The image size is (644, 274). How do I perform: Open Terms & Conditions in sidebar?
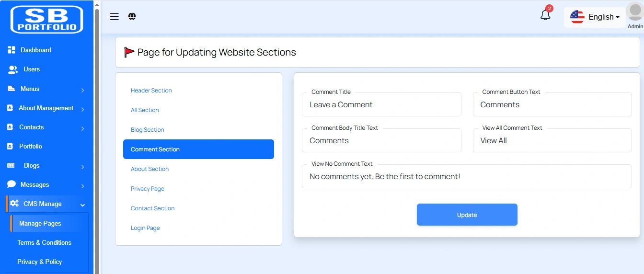pos(44,242)
